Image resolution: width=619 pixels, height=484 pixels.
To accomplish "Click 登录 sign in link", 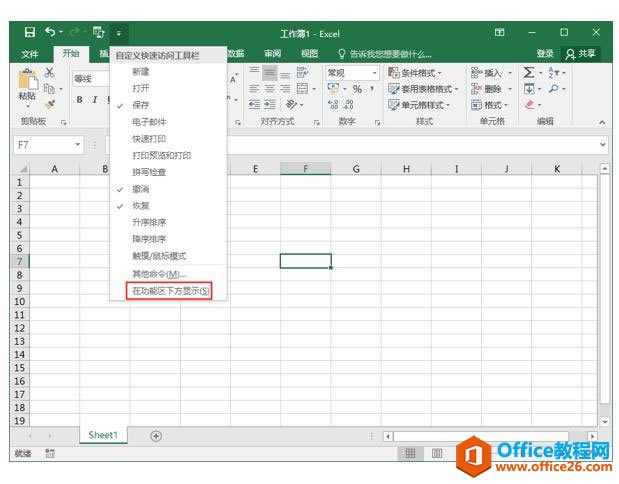I will coord(545,54).
